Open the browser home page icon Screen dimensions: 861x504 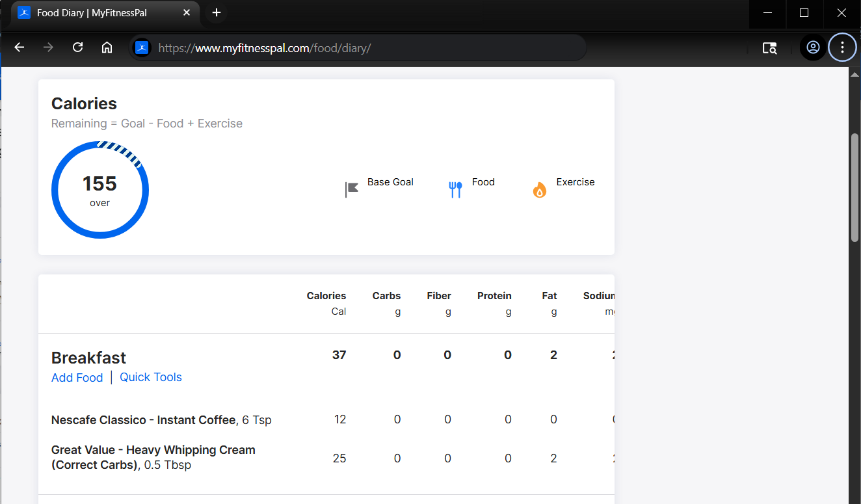point(107,47)
